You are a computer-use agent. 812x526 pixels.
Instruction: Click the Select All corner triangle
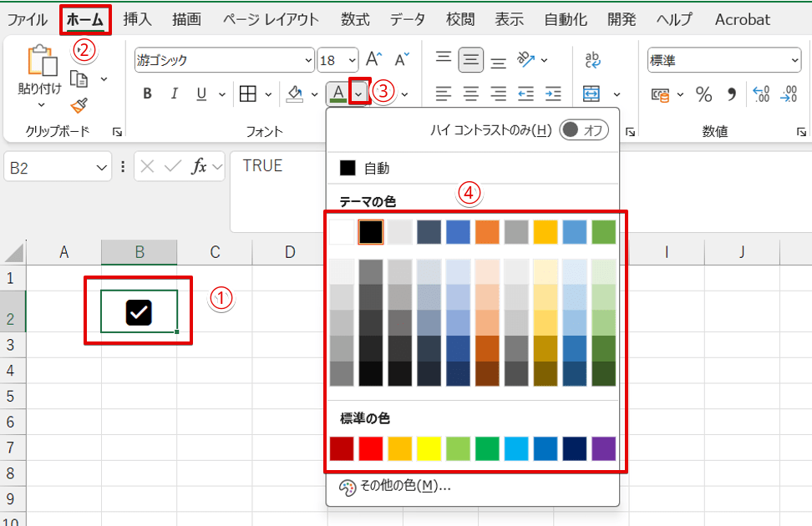(14, 252)
